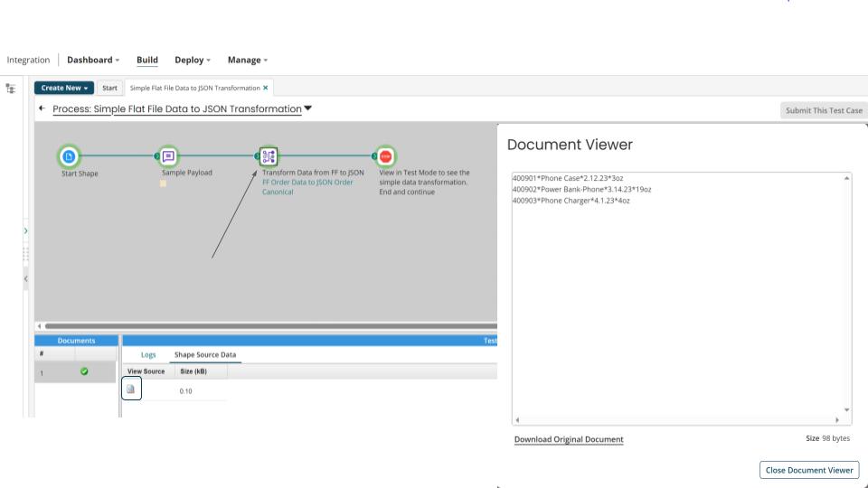
Task: Switch to the Start tab
Action: (109, 88)
